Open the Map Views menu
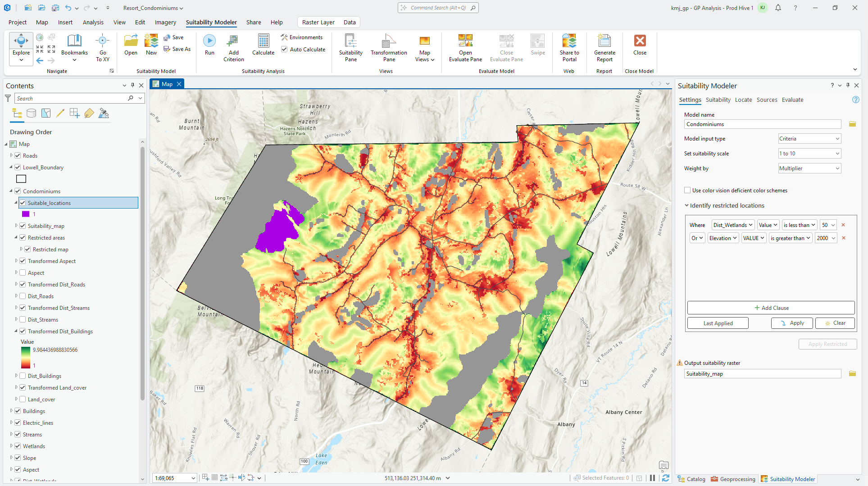The image size is (868, 486). 424,48
